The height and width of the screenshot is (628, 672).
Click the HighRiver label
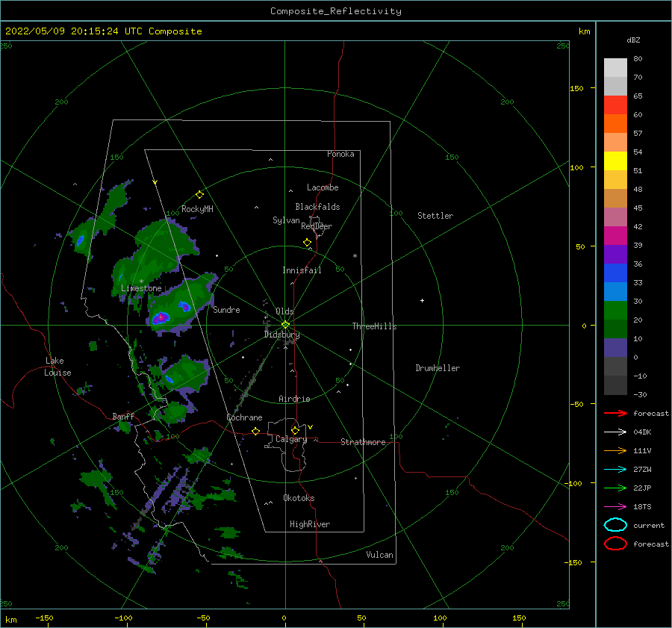coord(310,524)
